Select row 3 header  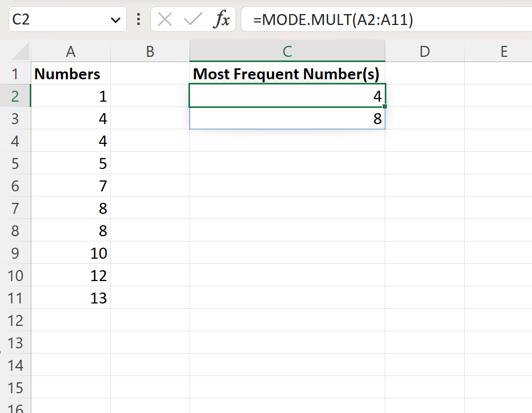click(15, 118)
